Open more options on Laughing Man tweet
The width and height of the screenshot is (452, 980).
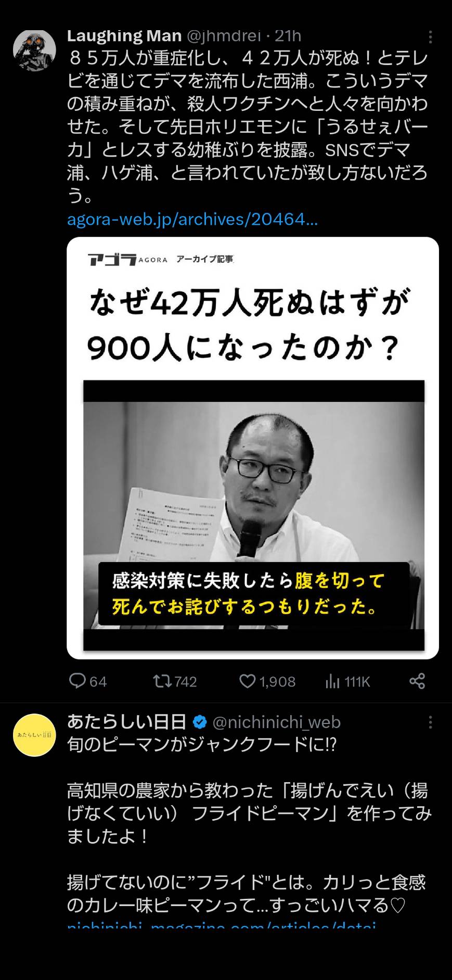click(430, 37)
